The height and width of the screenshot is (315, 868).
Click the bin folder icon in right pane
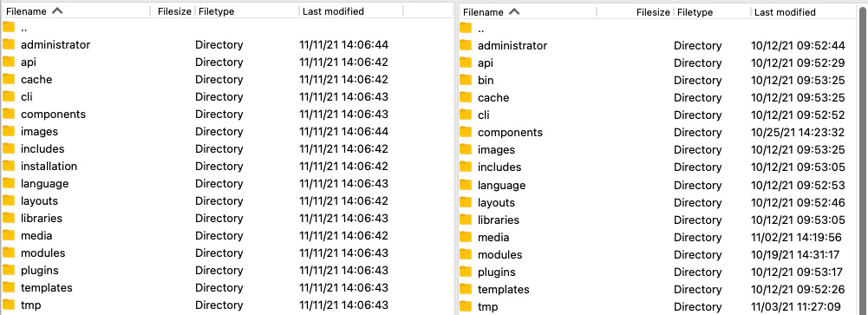coord(466,81)
